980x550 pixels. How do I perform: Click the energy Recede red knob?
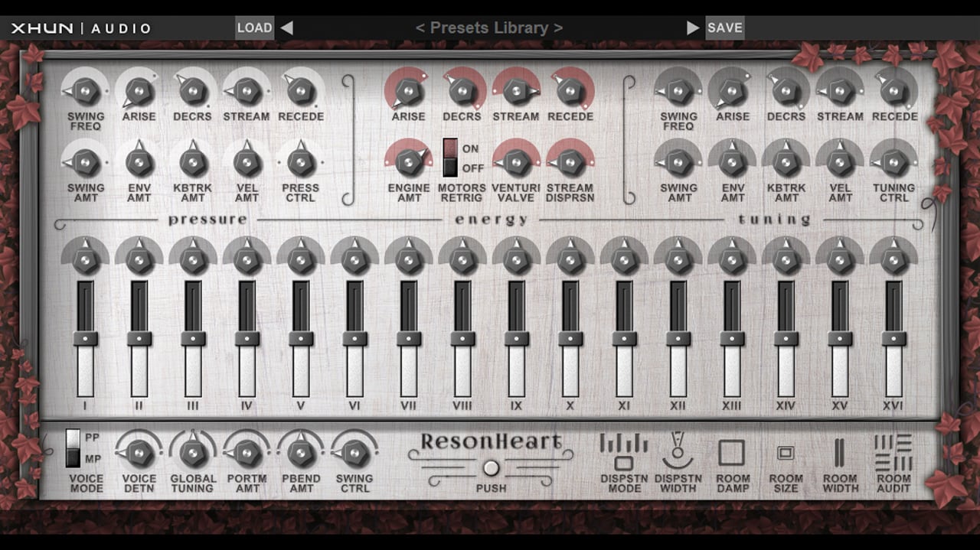[570, 91]
